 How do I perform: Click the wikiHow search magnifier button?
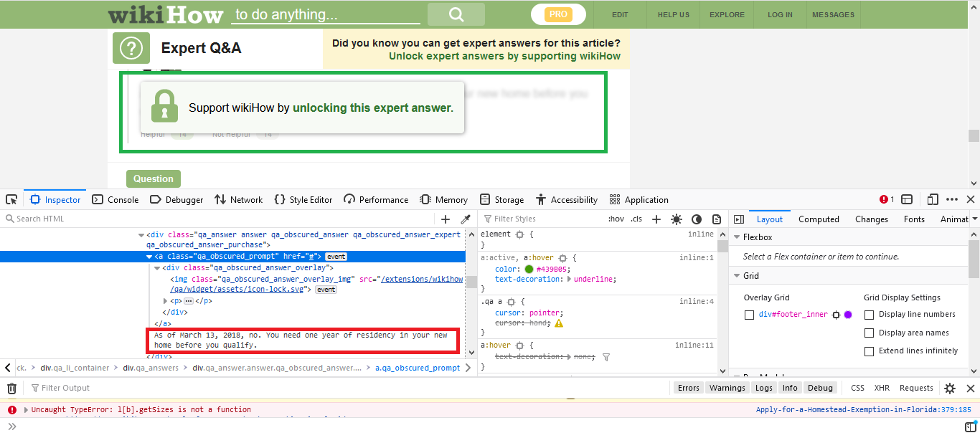pyautogui.click(x=456, y=14)
